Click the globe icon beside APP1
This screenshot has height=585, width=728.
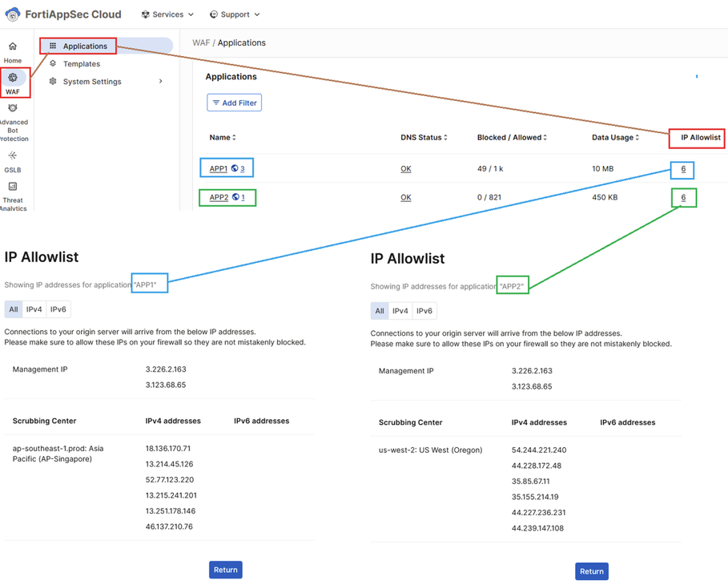(235, 168)
